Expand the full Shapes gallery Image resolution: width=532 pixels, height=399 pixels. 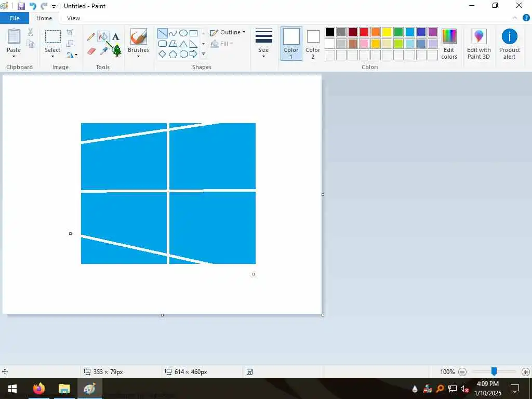[x=203, y=54]
